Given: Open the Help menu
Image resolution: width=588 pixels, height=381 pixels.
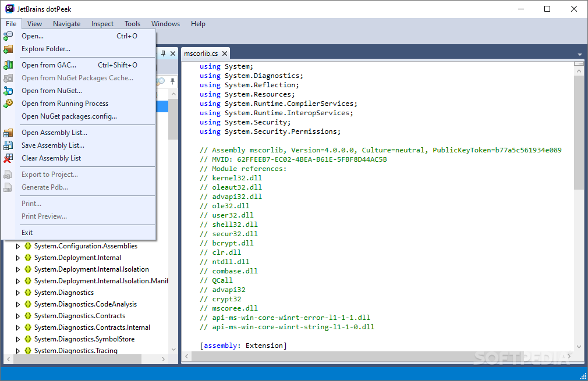Looking at the screenshot, I should click(198, 24).
